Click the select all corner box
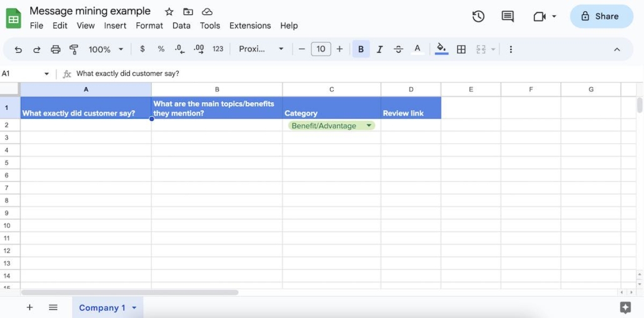 click(10, 90)
